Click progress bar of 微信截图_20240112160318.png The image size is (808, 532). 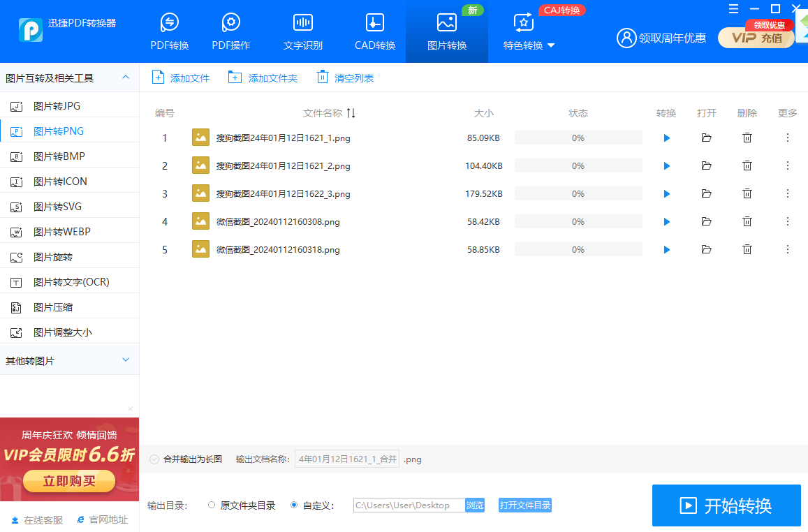click(x=578, y=250)
